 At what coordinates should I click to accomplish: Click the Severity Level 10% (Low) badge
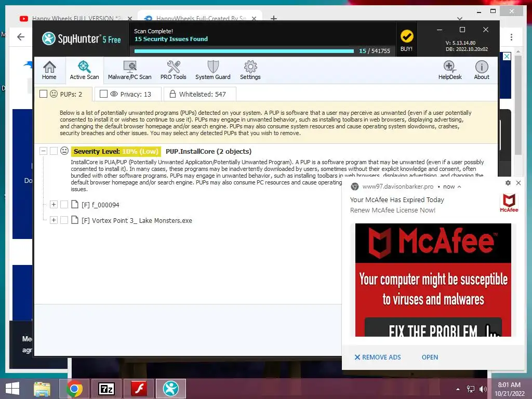pyautogui.click(x=116, y=151)
